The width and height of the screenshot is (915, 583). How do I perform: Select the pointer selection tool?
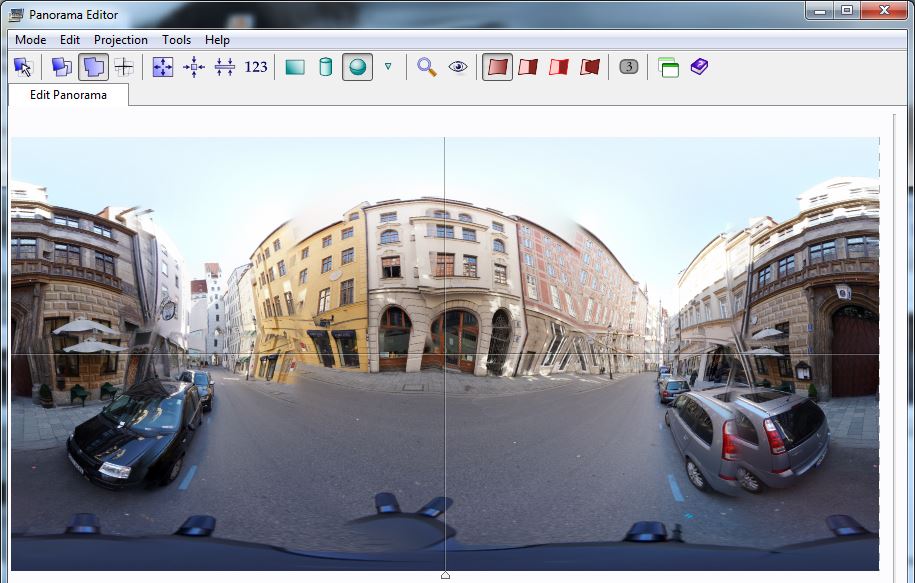[23, 67]
